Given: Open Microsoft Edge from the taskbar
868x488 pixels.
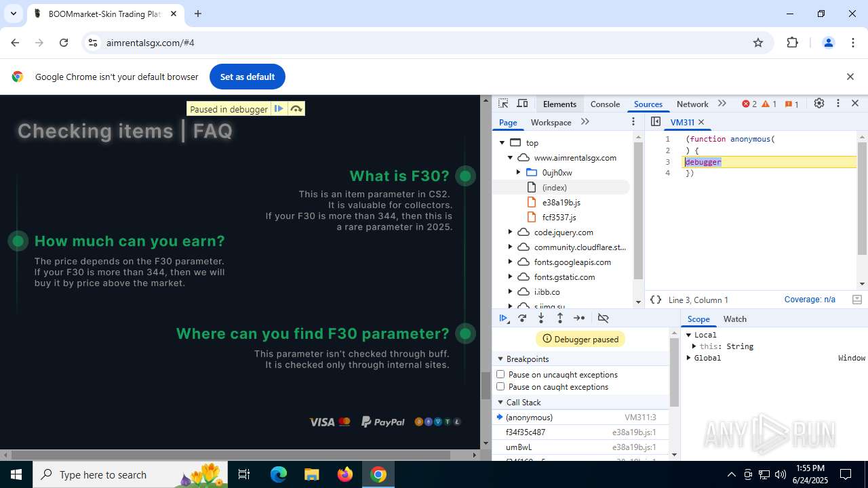Looking at the screenshot, I should tap(279, 474).
